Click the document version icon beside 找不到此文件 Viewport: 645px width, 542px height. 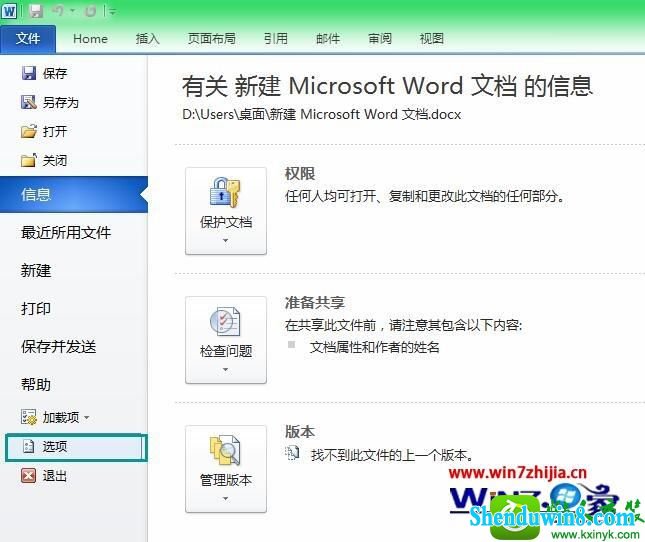click(x=292, y=453)
